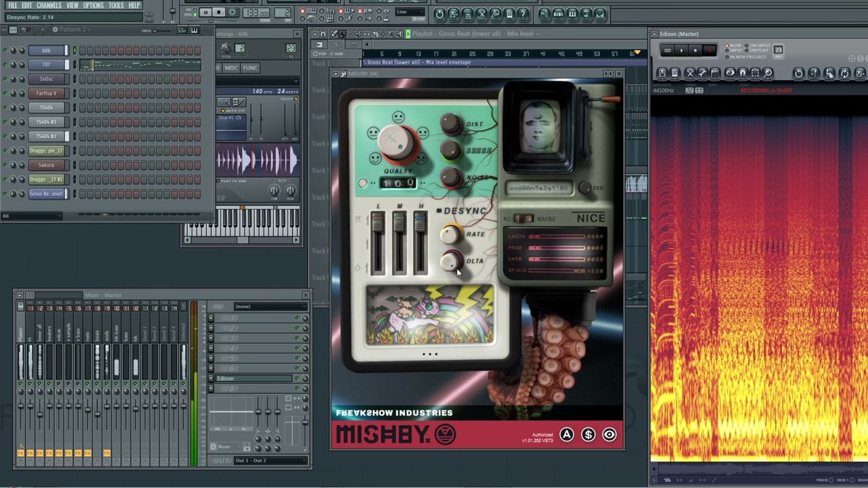Image resolution: width=868 pixels, height=488 pixels.
Task: Toggle Edison loop recording button
Action: tap(667, 50)
